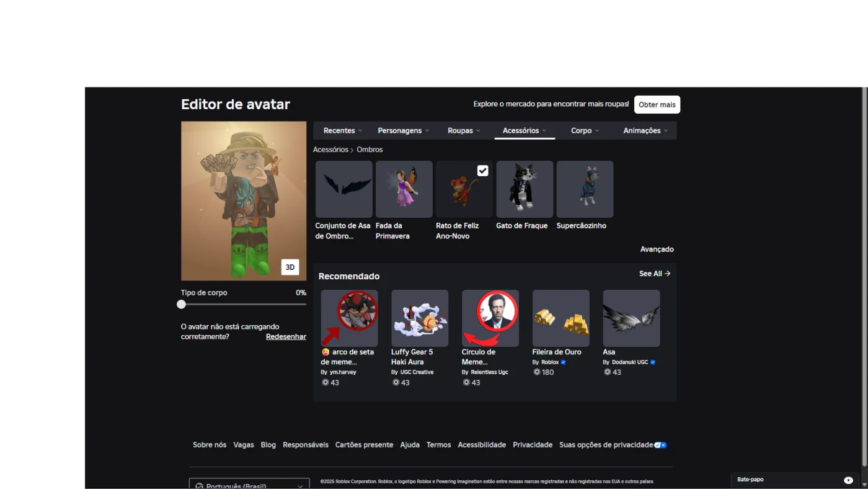This screenshot has width=868, height=489.
Task: Click the Robux icon under ym.harvey
Action: pyautogui.click(x=325, y=383)
